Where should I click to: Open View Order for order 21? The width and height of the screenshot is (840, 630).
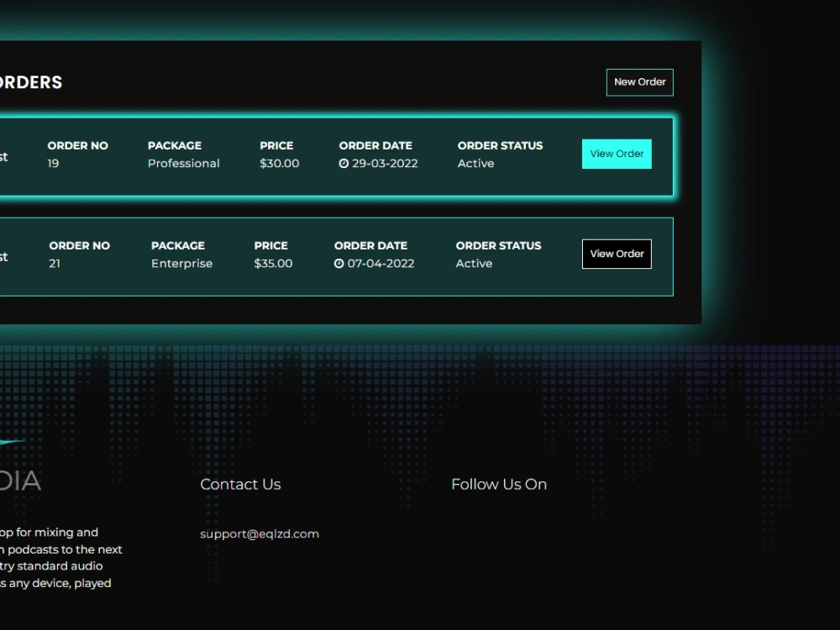(x=617, y=254)
